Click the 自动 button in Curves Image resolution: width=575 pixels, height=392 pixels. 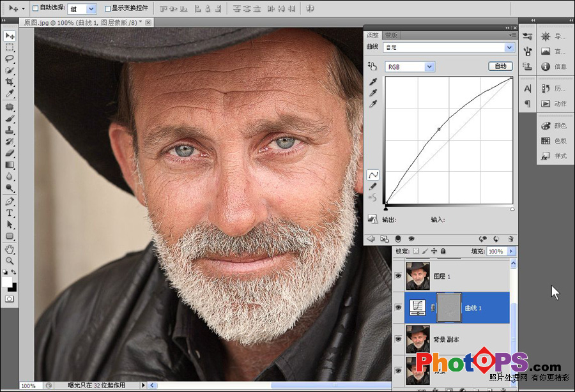click(x=500, y=66)
